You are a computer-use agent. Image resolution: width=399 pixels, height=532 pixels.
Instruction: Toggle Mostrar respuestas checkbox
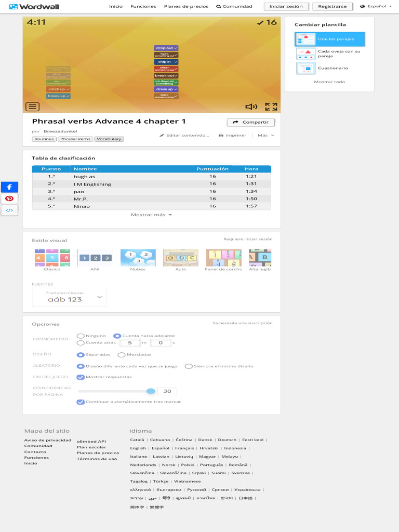point(81,377)
